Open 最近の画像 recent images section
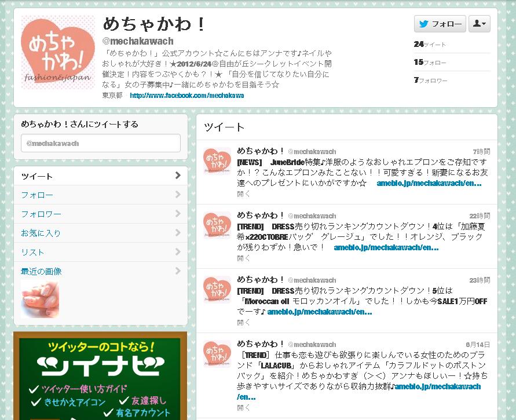Image resolution: width=516 pixels, height=420 pixels. click(100, 271)
